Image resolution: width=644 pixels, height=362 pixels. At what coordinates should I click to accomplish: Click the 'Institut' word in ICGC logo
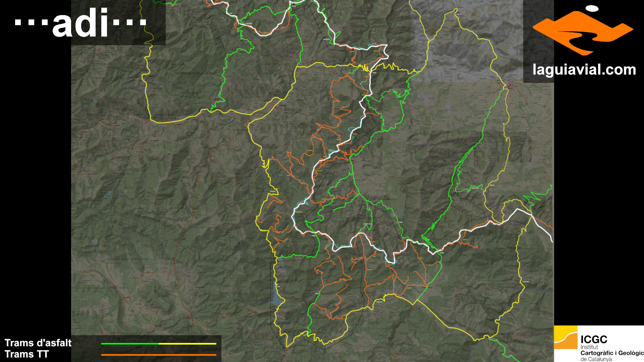pyautogui.click(x=589, y=347)
